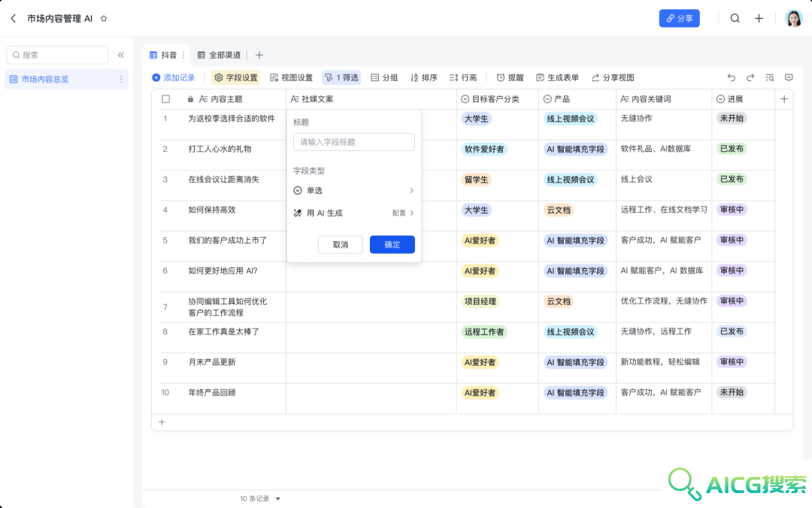Click 线上视频会议 tag in row 8
The image size is (812, 508).
570,332
